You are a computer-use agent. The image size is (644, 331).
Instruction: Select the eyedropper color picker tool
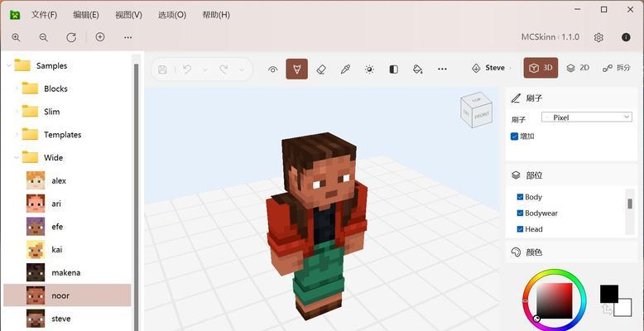click(345, 70)
